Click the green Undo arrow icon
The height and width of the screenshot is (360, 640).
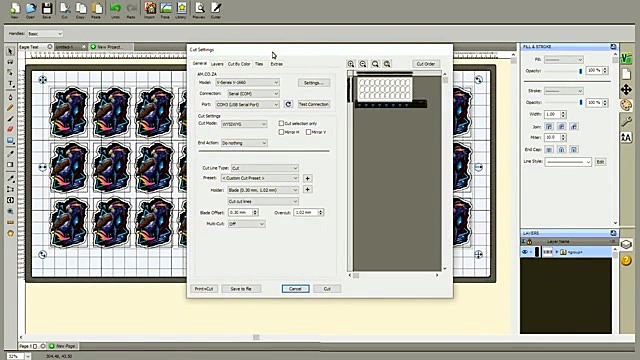[116, 10]
